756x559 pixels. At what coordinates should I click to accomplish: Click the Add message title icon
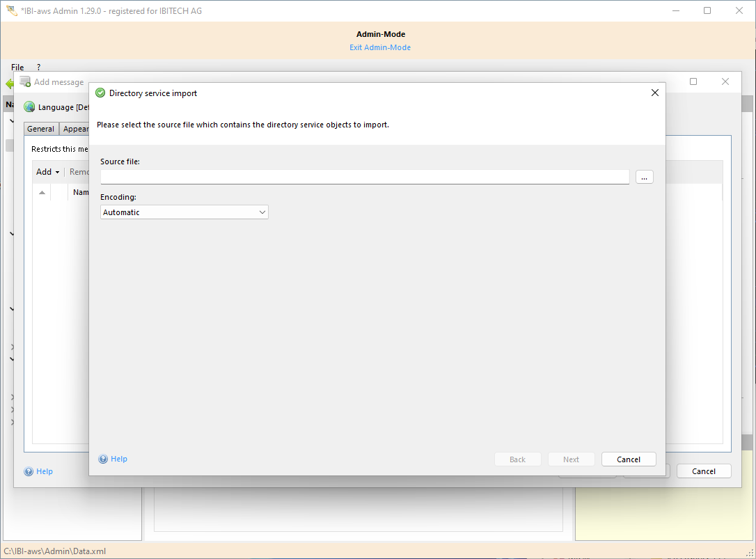[25, 82]
